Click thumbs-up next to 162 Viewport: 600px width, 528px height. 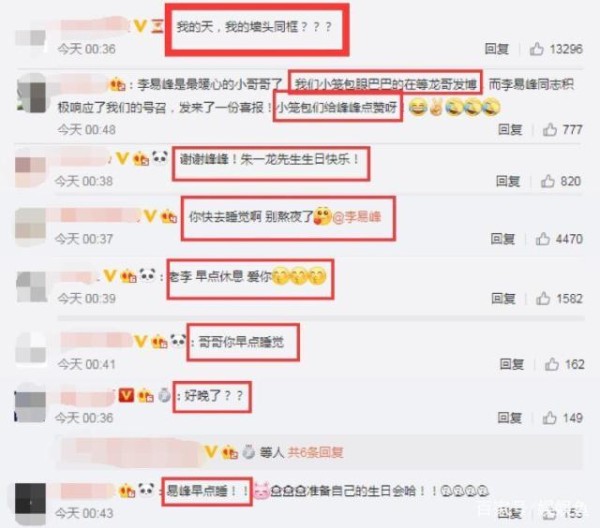tap(551, 364)
